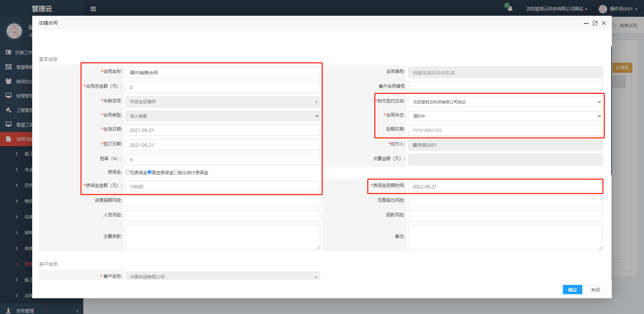Click the 回款风险 input field
Screen dimensions: 644x314
505,216
